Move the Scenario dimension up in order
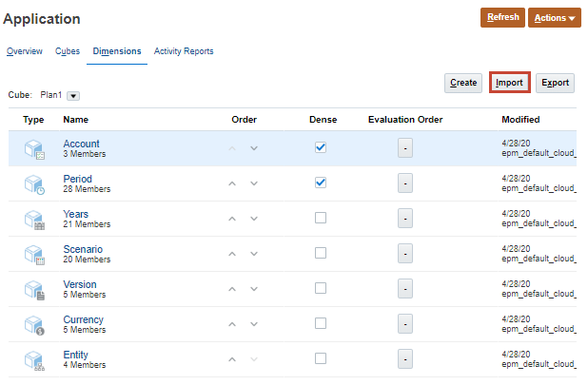 230,254
